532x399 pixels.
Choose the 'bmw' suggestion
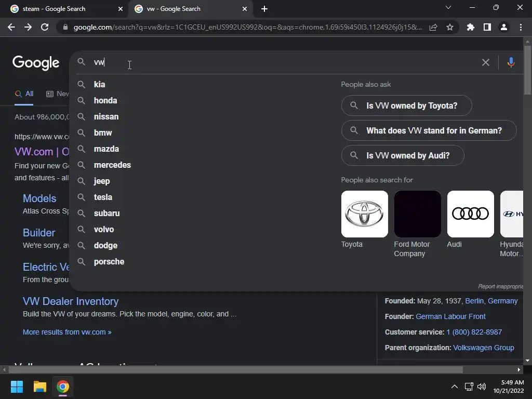coord(103,132)
